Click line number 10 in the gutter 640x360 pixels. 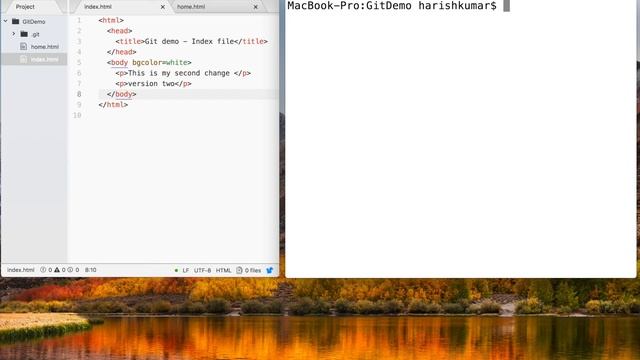[77, 115]
